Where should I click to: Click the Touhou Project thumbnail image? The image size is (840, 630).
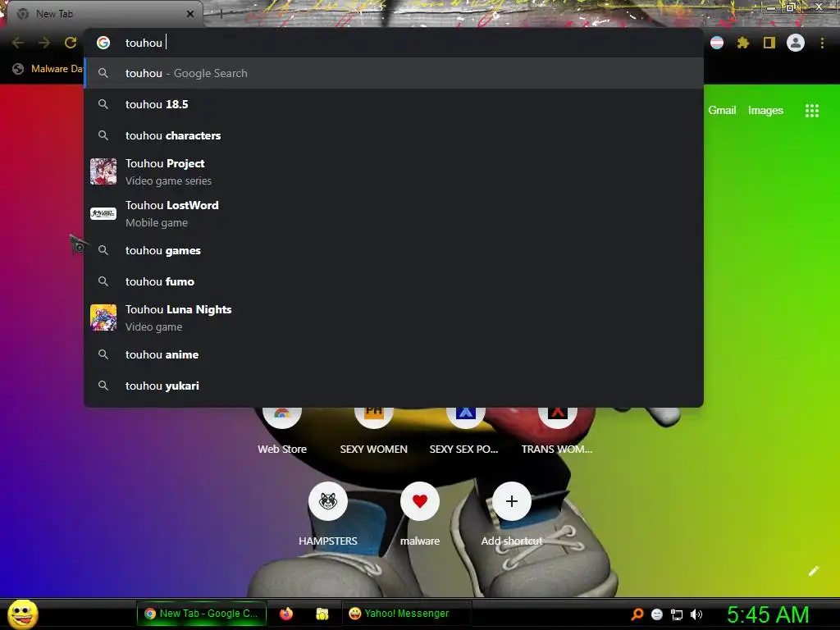pyautogui.click(x=103, y=172)
